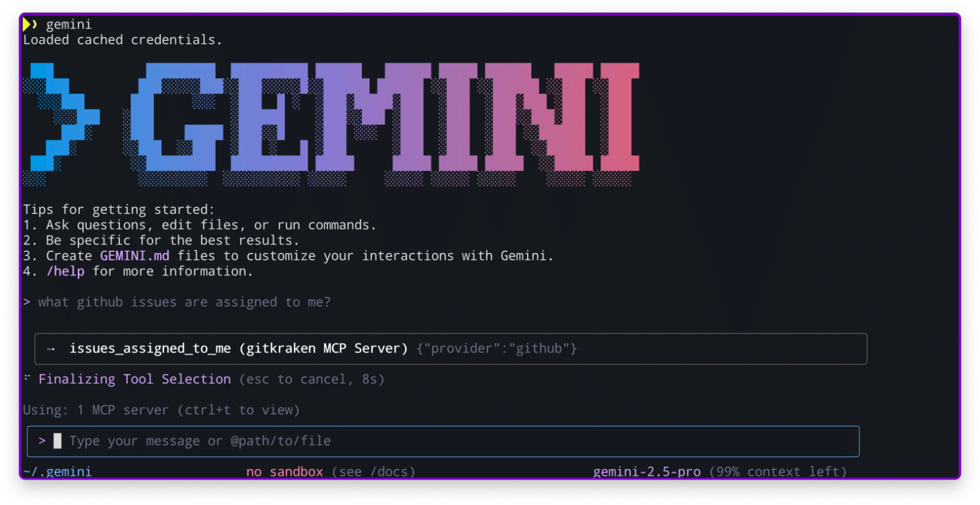This screenshot has height=505, width=980.
Task: Click the '(see /docs)' footer hint
Action: coord(374,472)
